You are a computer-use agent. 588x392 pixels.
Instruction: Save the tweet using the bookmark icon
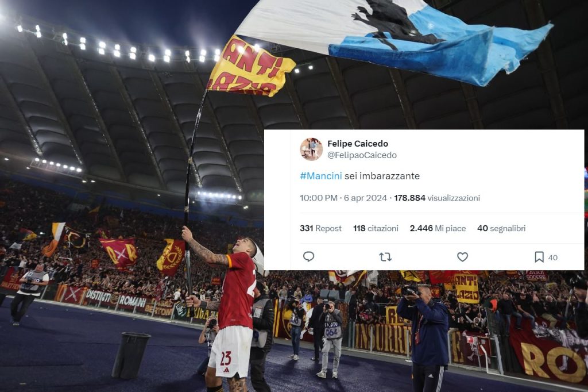(539, 257)
